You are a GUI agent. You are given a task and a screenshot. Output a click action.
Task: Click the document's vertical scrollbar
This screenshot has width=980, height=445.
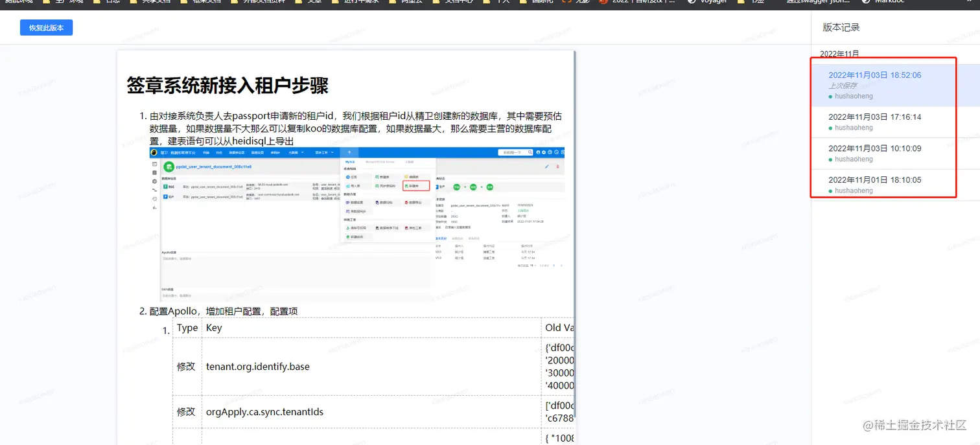point(575,233)
